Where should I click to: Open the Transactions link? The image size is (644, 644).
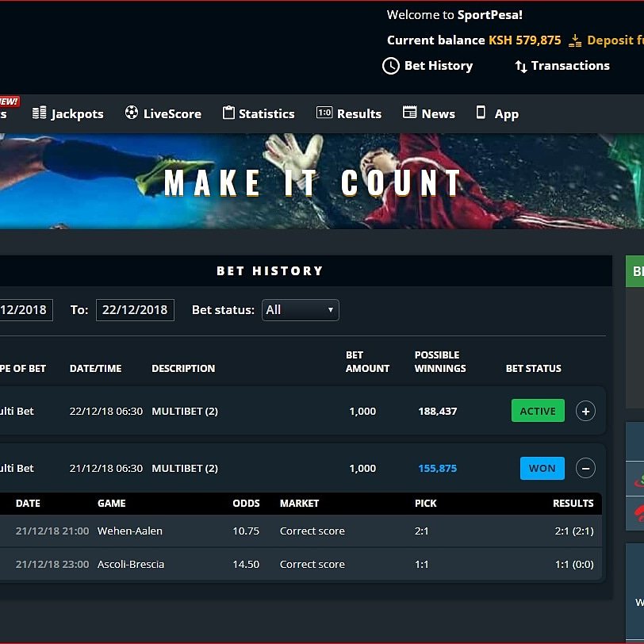coord(562,66)
